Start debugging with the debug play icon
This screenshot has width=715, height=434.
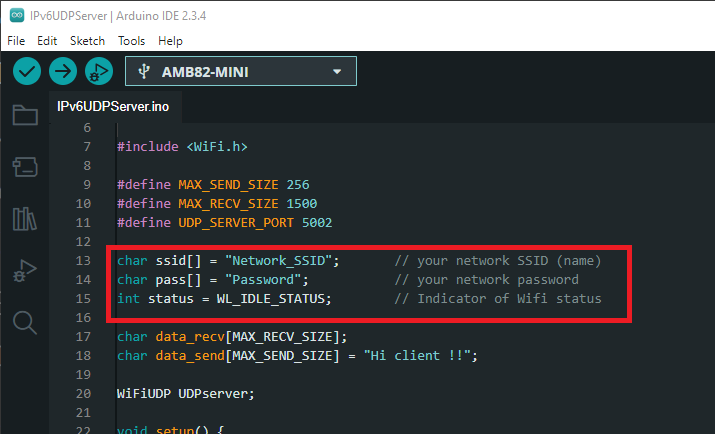pyautogui.click(x=98, y=71)
